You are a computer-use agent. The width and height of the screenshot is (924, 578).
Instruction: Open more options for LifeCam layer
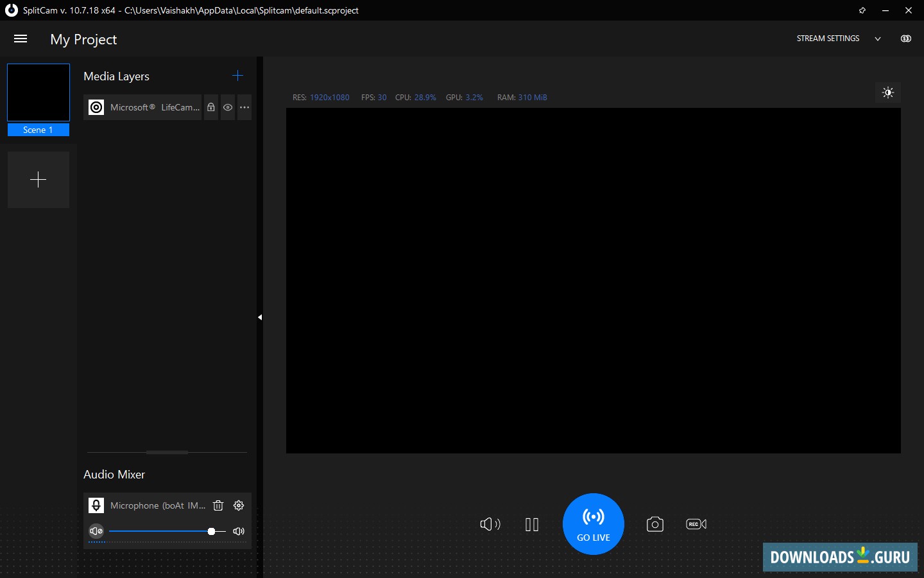pos(244,107)
